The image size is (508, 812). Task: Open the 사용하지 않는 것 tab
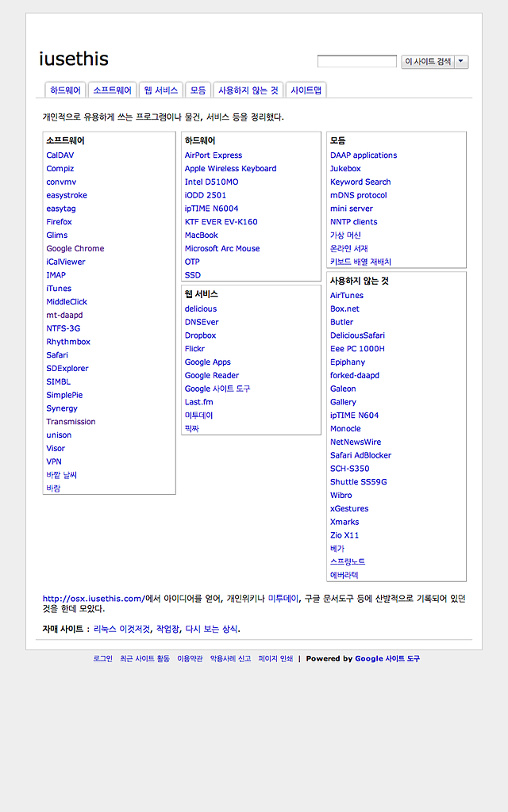click(248, 90)
